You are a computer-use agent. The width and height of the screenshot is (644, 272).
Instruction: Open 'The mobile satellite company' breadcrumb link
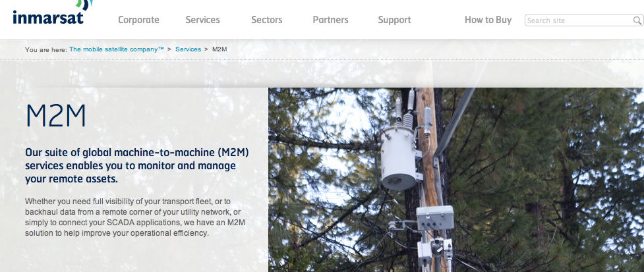coord(116,49)
